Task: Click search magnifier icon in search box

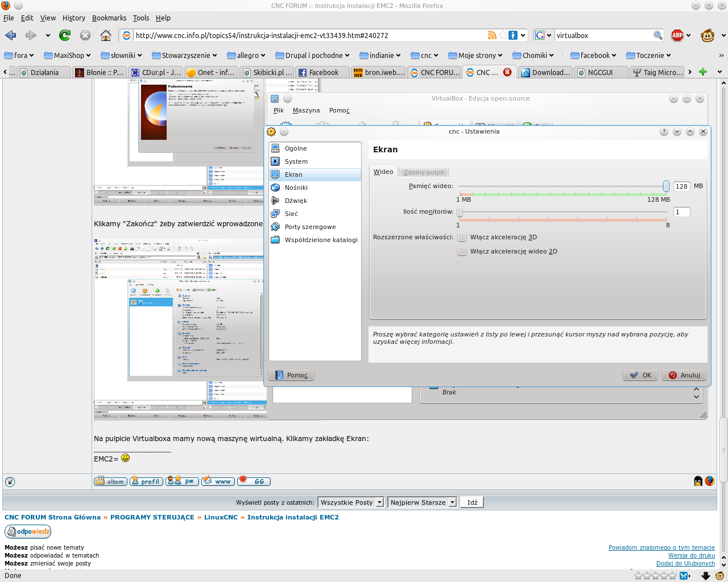Action: 658,35
